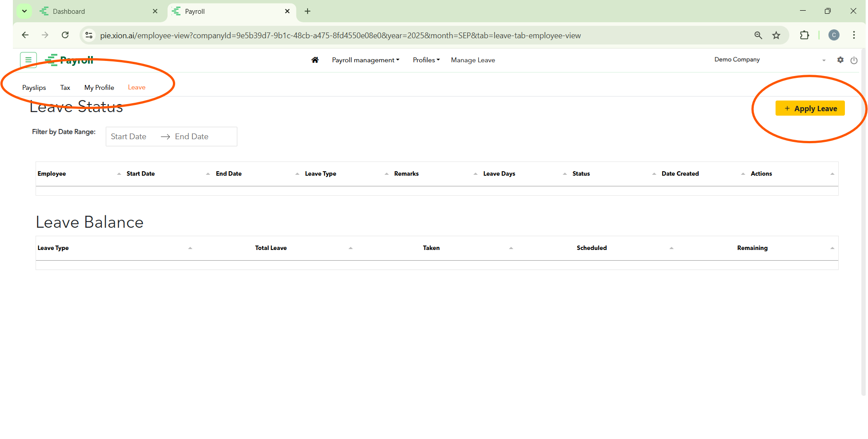Open the Manage Leave link
The image size is (868, 439).
pyautogui.click(x=473, y=60)
